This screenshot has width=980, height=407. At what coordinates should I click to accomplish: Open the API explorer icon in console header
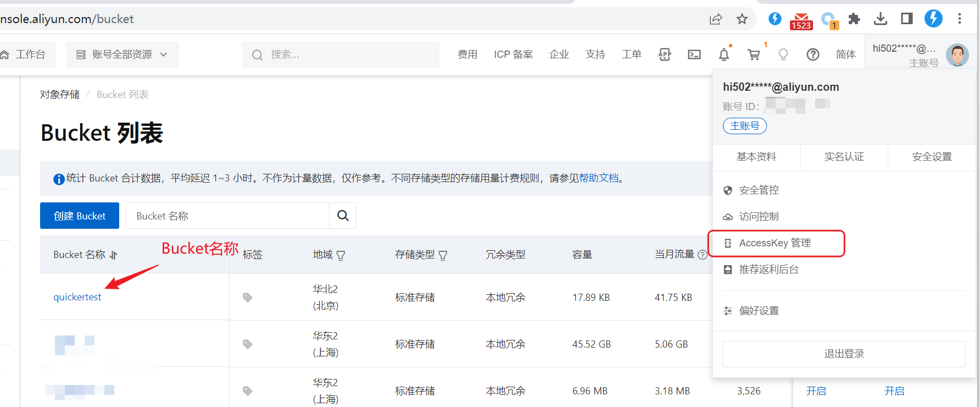[665, 54]
